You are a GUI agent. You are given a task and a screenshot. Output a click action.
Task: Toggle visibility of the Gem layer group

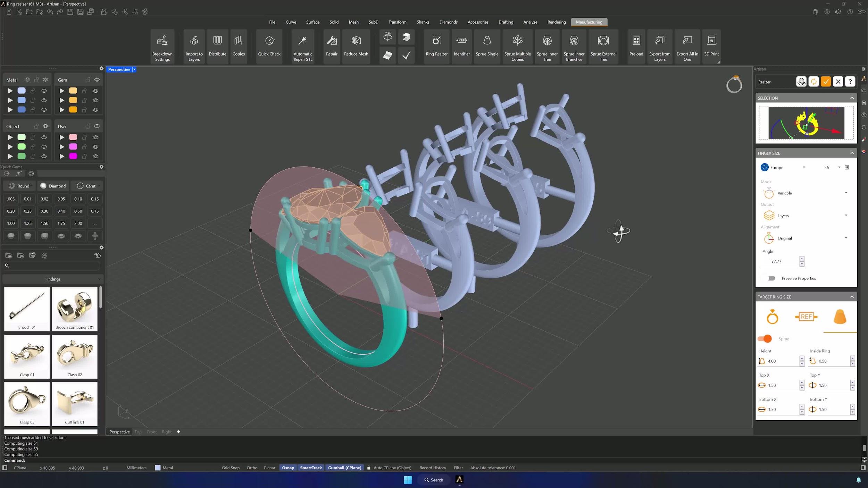(x=97, y=79)
